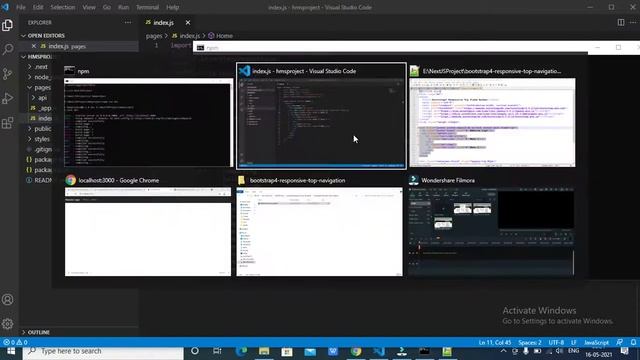Open the Windows Start menu

[x=11, y=351]
